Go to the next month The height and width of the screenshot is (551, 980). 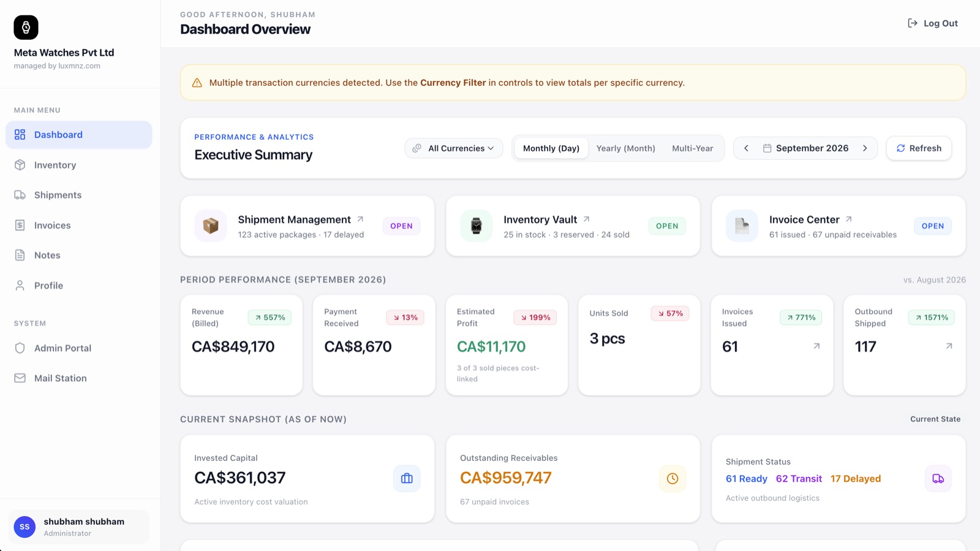(865, 148)
